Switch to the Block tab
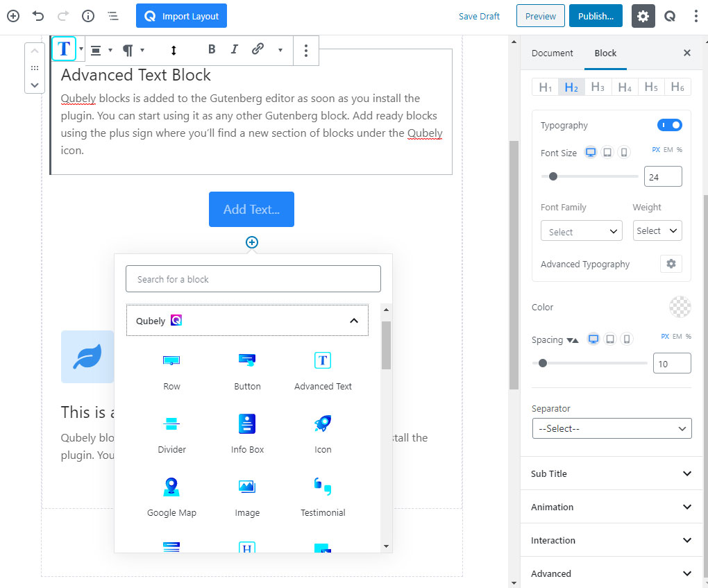Screen dimensions: 708x588 click(605, 53)
